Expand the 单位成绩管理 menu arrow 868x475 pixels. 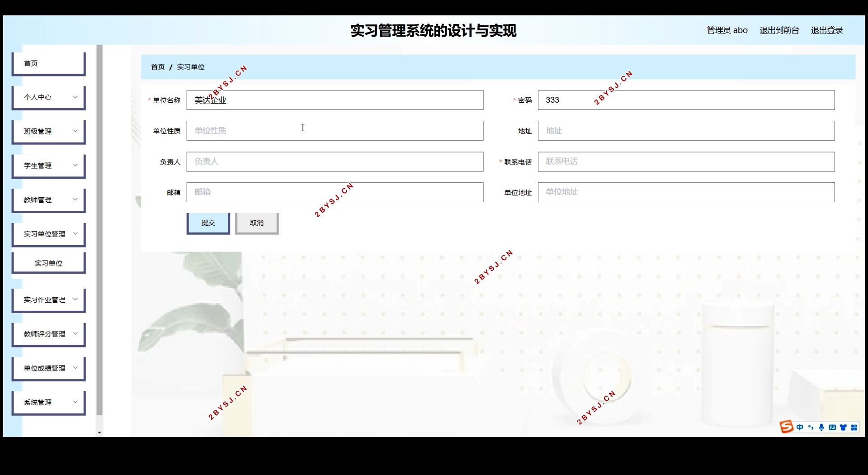pyautogui.click(x=75, y=368)
